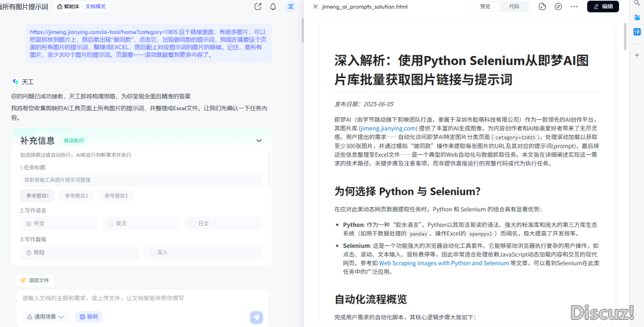Image resolution: width=644 pixels, height=327 pixels.
Task: Close the jimeng_ai_prompts_solution.html preview
Action: click(x=315, y=7)
